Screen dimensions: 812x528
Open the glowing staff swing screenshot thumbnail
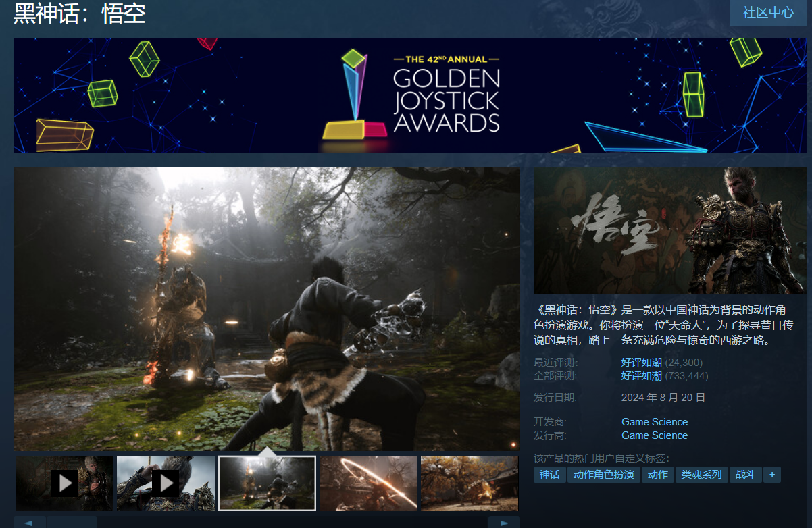[x=368, y=483]
